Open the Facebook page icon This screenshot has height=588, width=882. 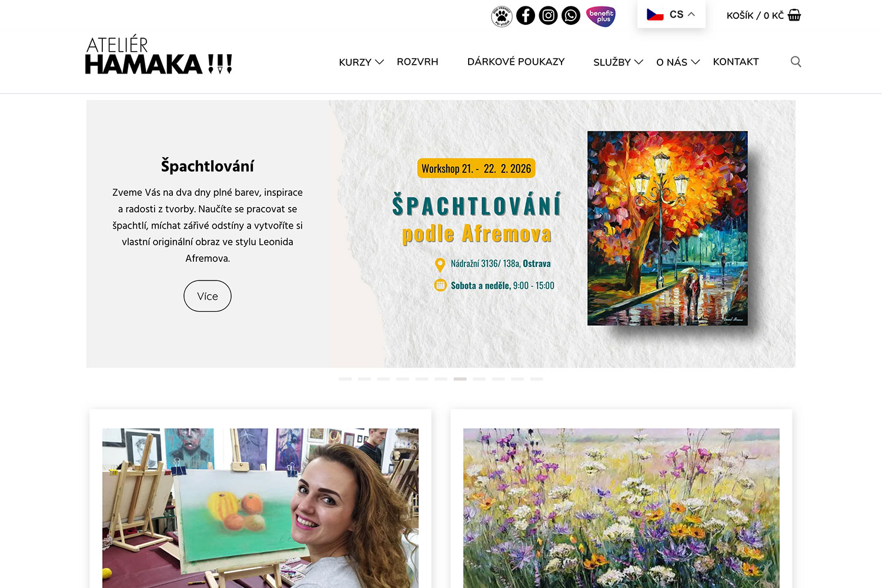[525, 15]
